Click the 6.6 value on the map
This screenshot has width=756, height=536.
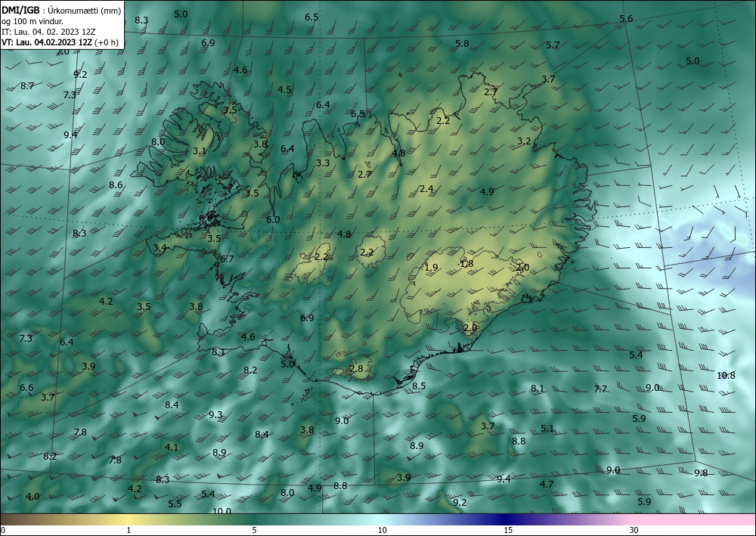26,388
